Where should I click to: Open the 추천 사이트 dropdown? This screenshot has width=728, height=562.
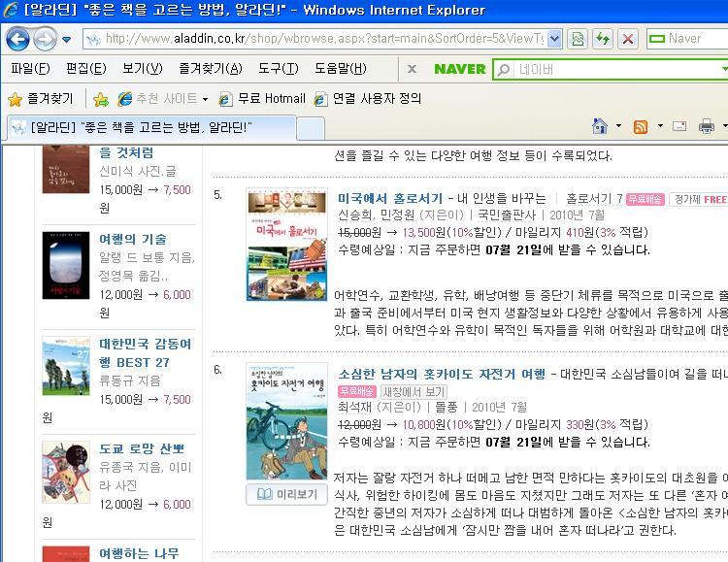[x=162, y=98]
